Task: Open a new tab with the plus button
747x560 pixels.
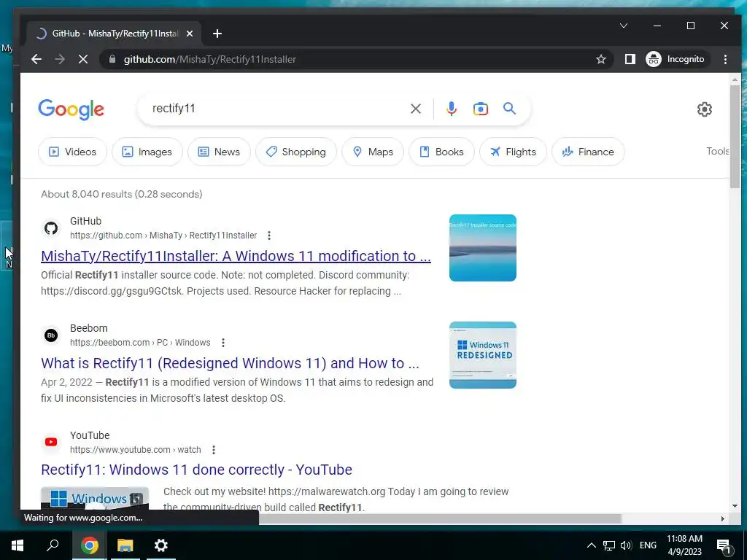Action: 217,34
